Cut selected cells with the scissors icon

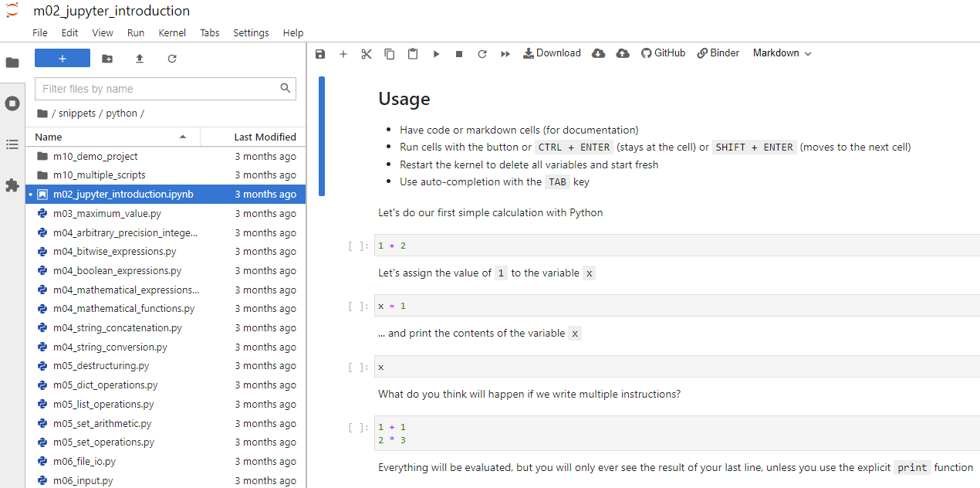366,53
